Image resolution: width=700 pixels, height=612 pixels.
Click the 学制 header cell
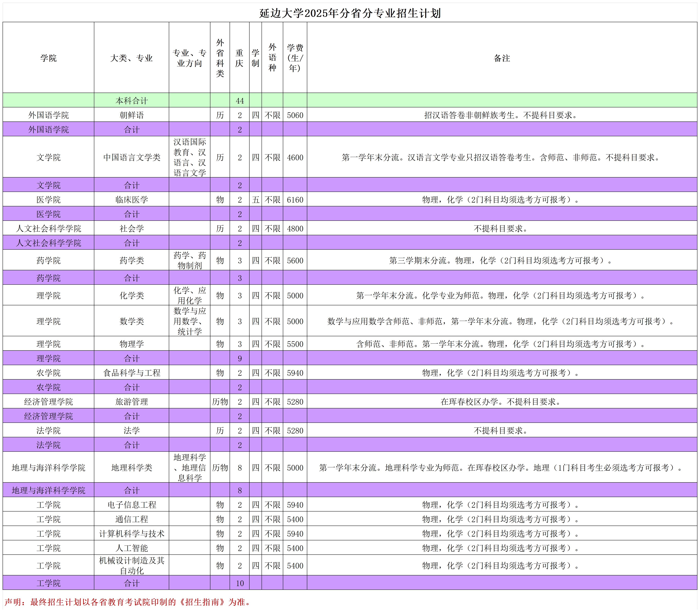point(255,58)
